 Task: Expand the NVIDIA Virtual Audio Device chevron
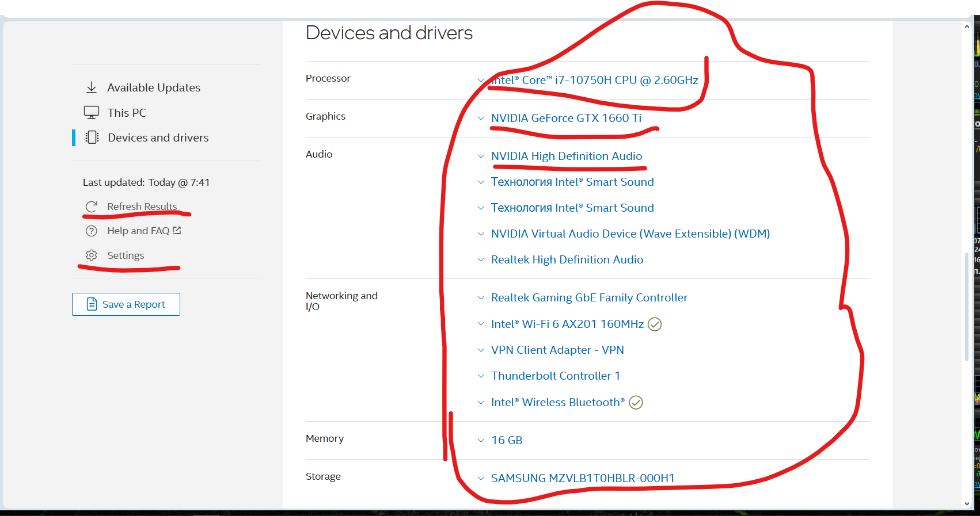click(x=481, y=234)
